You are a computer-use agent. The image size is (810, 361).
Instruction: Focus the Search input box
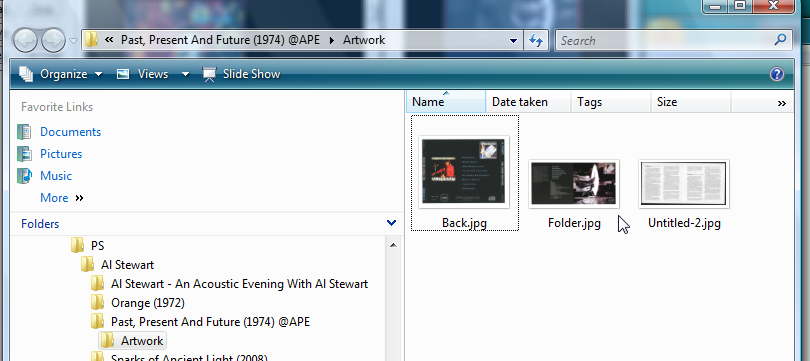665,40
